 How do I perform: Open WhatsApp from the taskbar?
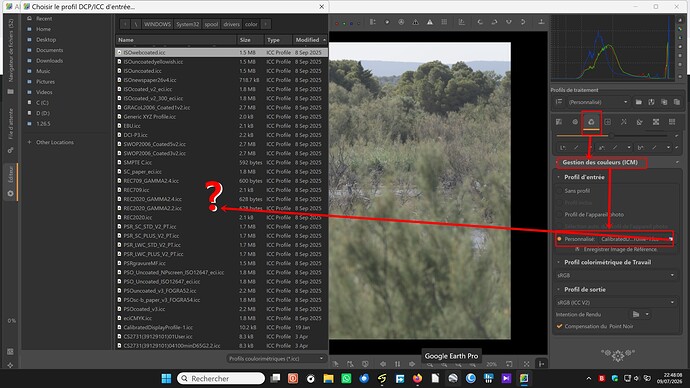tap(346, 378)
